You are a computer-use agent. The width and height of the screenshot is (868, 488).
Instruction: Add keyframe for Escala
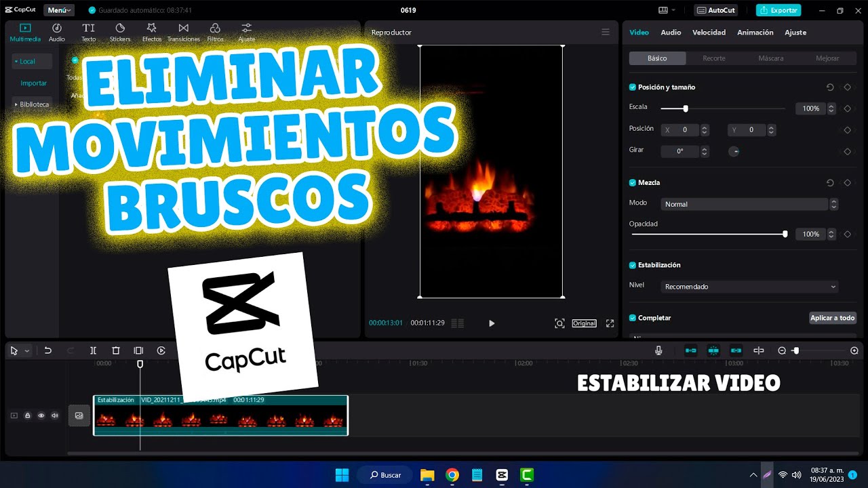[x=847, y=108]
